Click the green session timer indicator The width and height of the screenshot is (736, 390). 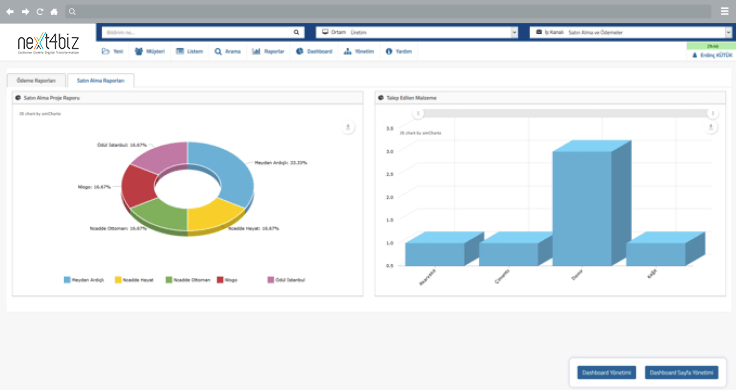711,46
